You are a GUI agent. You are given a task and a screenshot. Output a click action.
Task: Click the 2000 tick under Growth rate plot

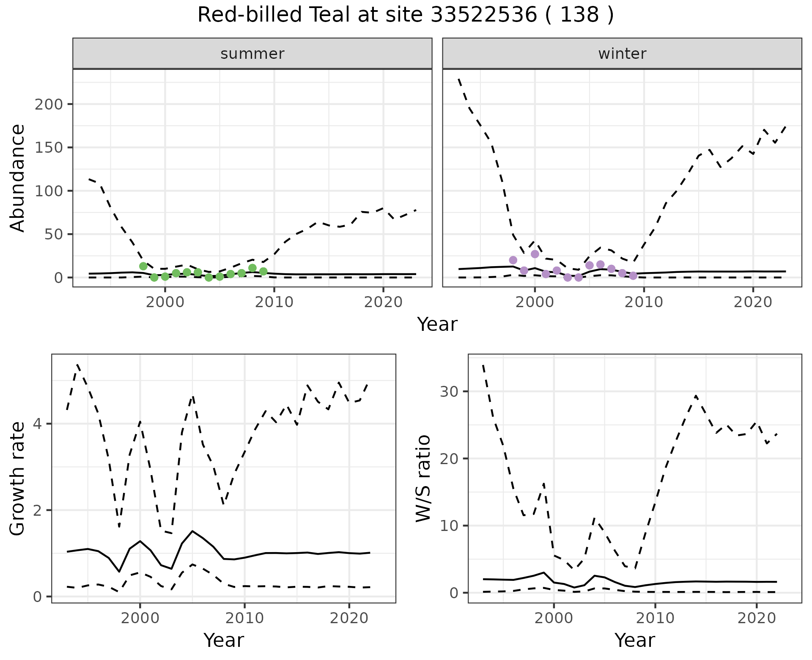[x=140, y=618]
